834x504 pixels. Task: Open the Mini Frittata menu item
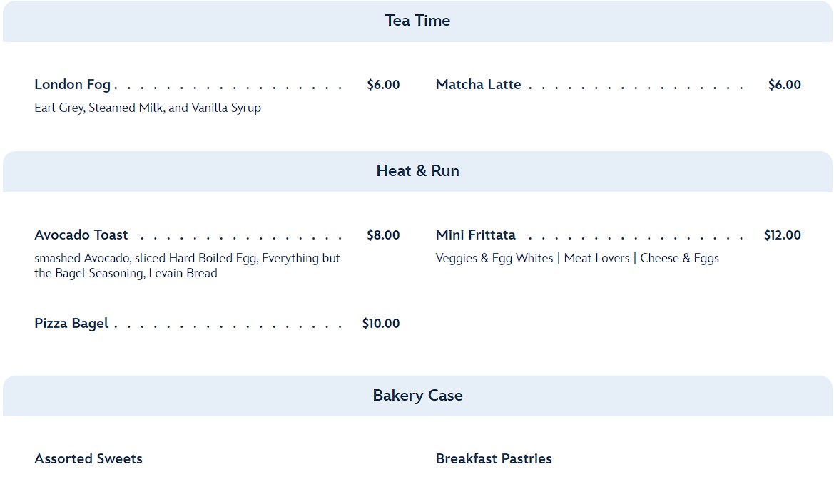[x=475, y=235]
